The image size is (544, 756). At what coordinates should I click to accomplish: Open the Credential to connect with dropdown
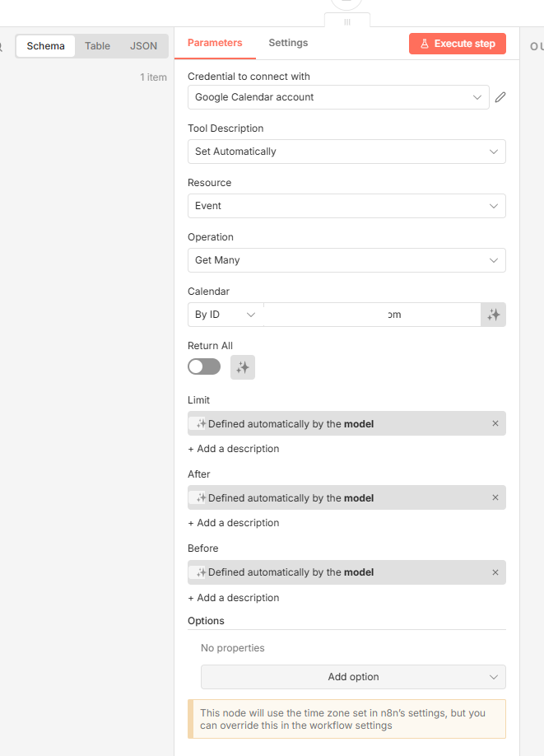coord(338,97)
